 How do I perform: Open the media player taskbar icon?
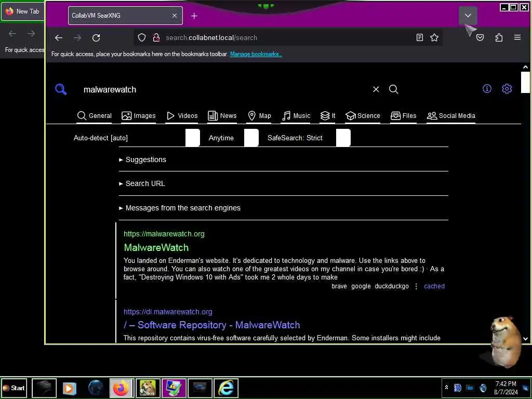click(x=69, y=388)
